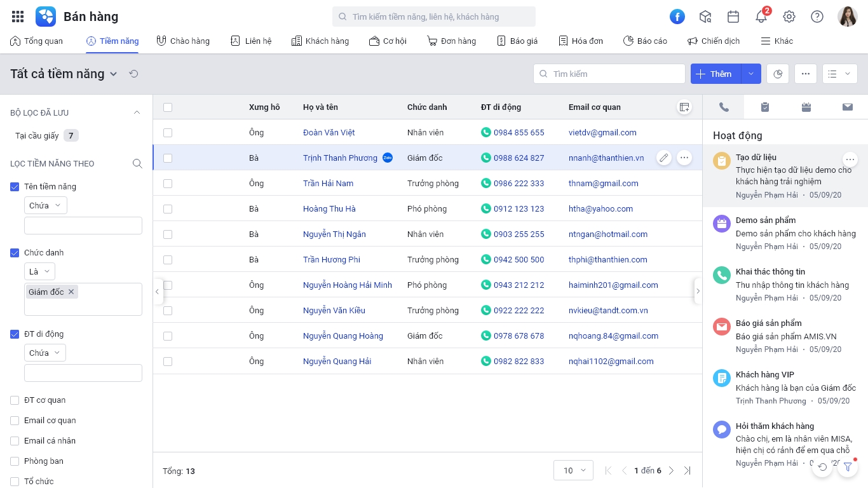Focus the Tìm kiếm list search field
The image size is (868, 488).
tap(609, 74)
